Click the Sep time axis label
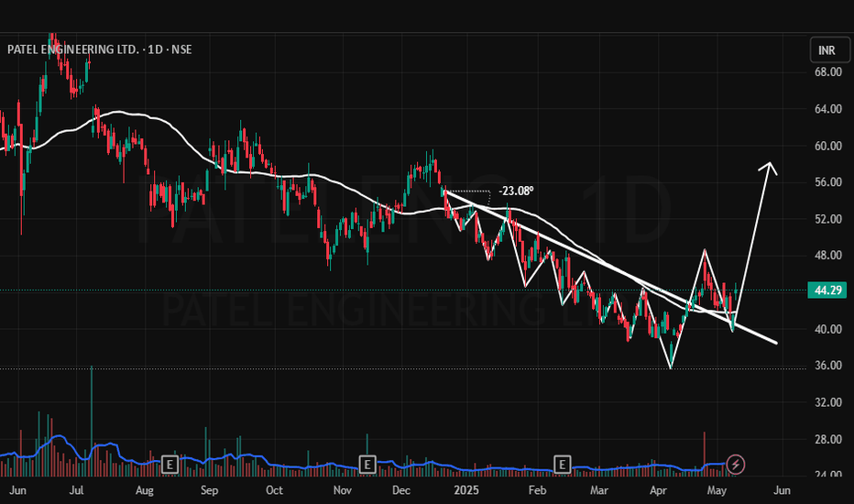This screenshot has width=854, height=504. coord(209,490)
